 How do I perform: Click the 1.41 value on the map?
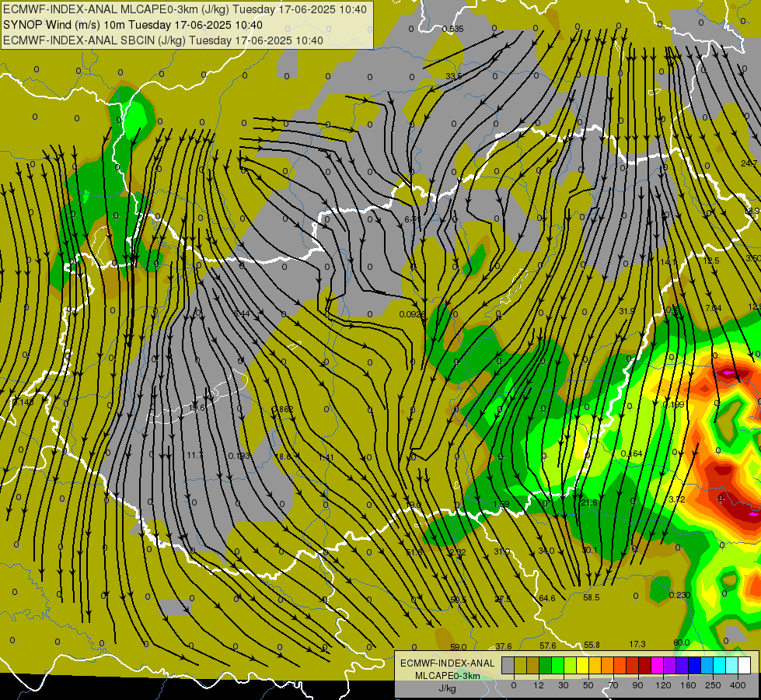coord(326,457)
